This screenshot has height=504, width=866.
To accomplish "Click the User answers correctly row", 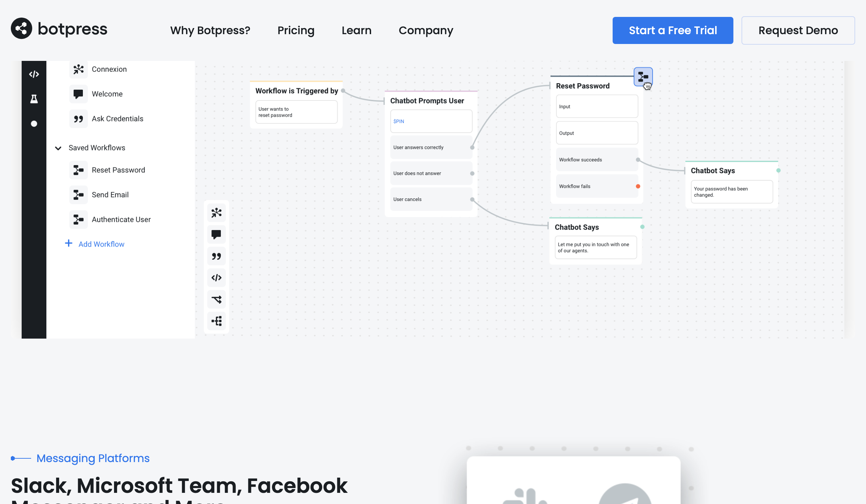I will (431, 147).
